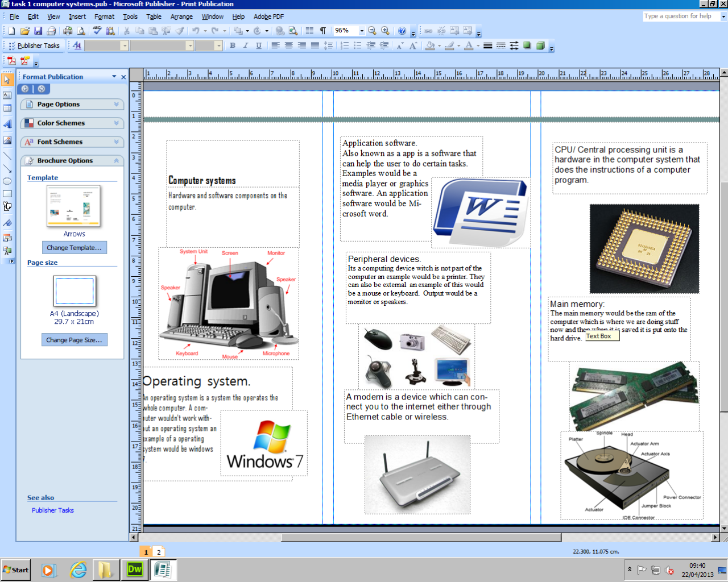Click the Type a question for help box
728x582 pixels.
point(681,16)
